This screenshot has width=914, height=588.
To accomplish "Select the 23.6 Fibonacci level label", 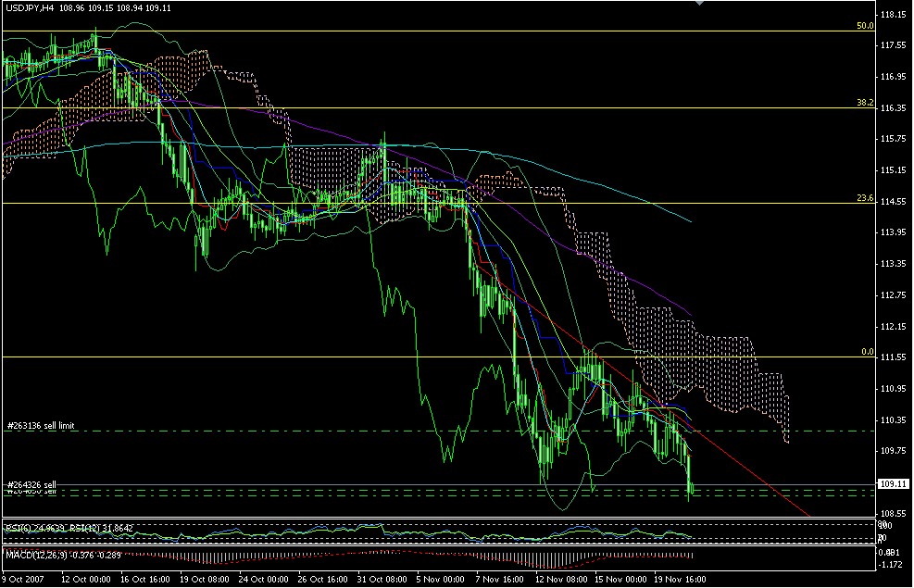I will (865, 198).
